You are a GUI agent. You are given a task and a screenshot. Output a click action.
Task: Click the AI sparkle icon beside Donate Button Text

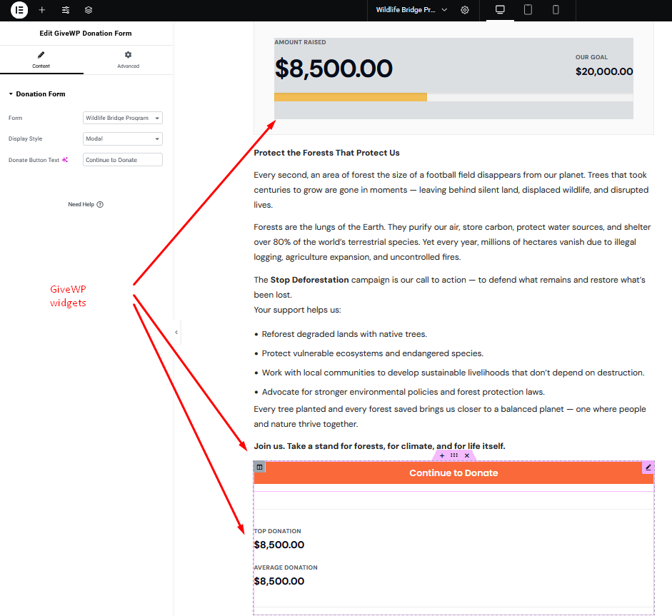pyautogui.click(x=65, y=160)
